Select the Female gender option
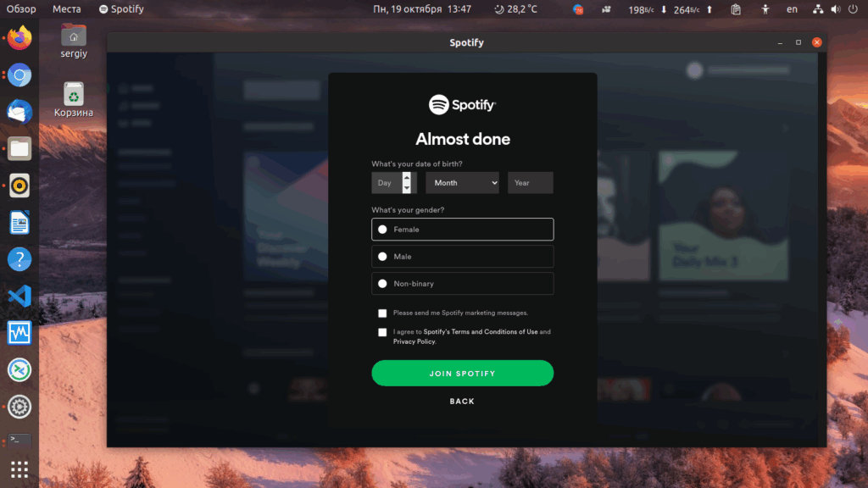 462,229
